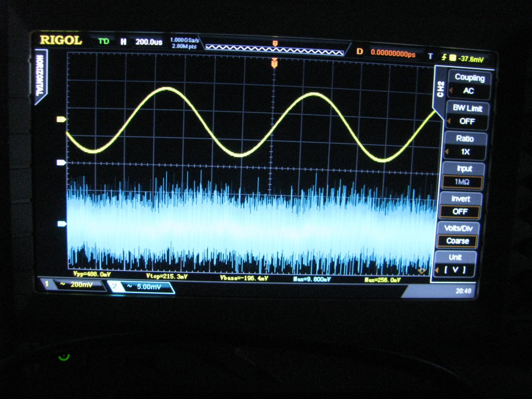Image resolution: width=532 pixels, height=399 pixels.
Task: Open the Unit [V] selector
Action: click(x=455, y=264)
